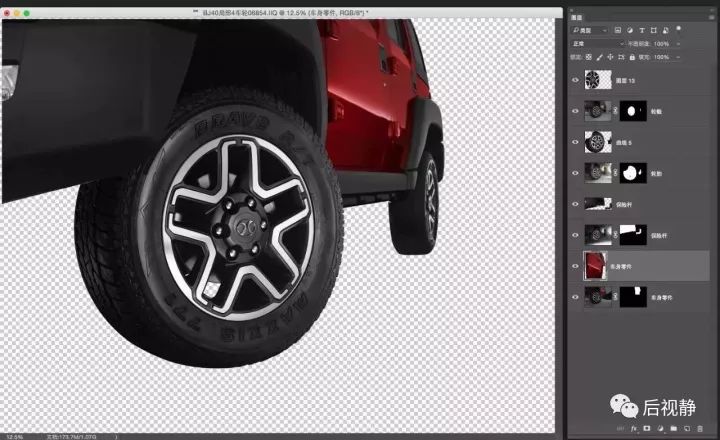Click document size info in status bar
This screenshot has width=720, height=440.
(x=71, y=437)
